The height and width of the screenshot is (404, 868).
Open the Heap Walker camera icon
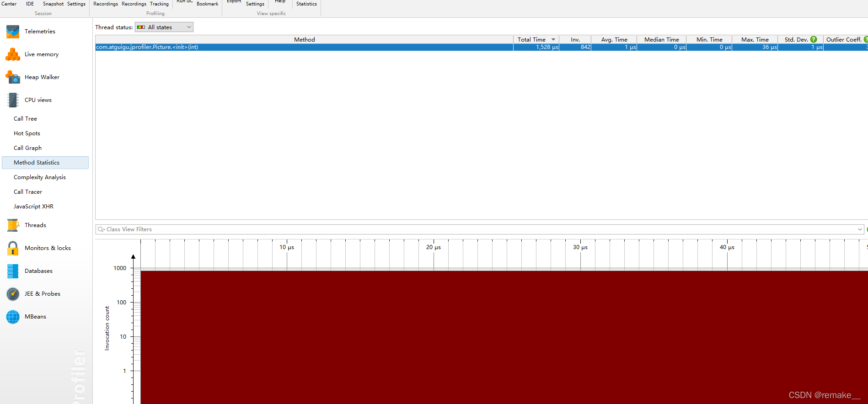click(x=13, y=77)
